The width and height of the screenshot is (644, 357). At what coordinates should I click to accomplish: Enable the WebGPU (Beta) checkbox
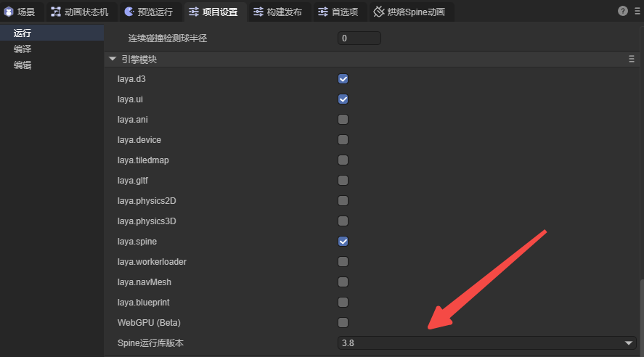point(343,322)
